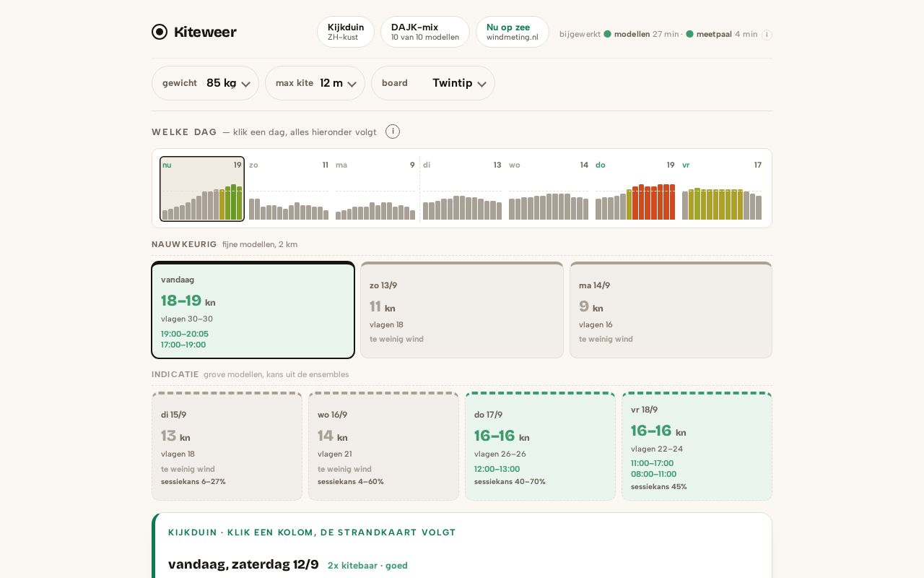Select the 'do' day bar chart

pos(635,189)
